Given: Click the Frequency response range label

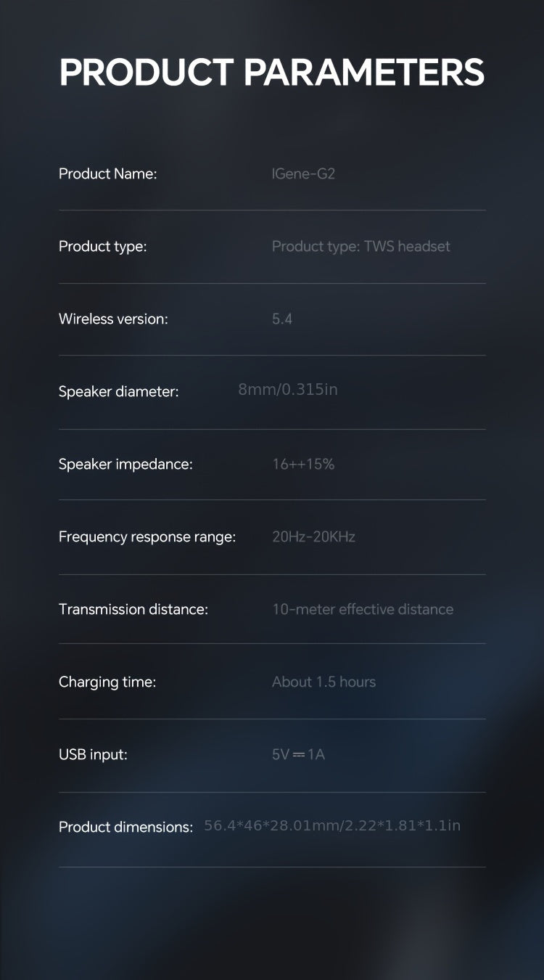Looking at the screenshot, I should [x=147, y=537].
